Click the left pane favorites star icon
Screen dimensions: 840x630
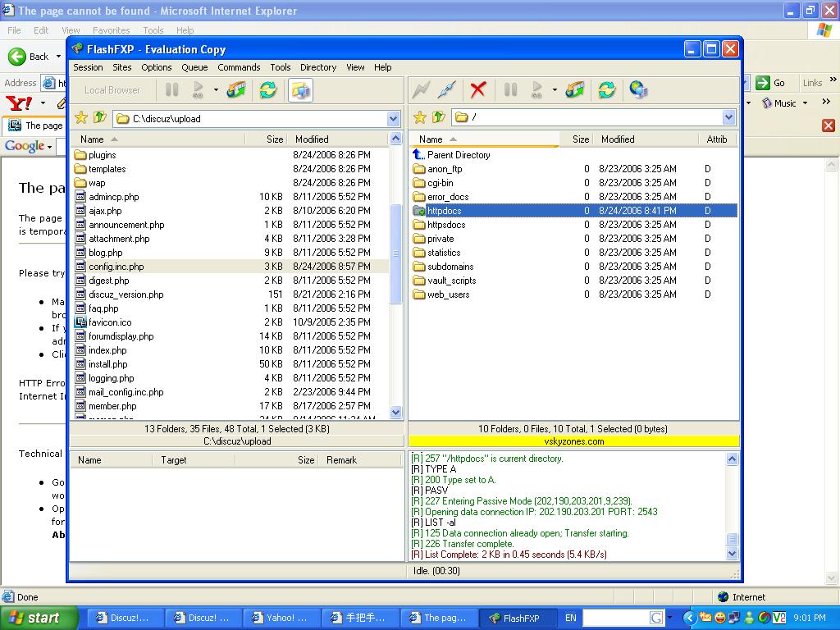point(81,118)
